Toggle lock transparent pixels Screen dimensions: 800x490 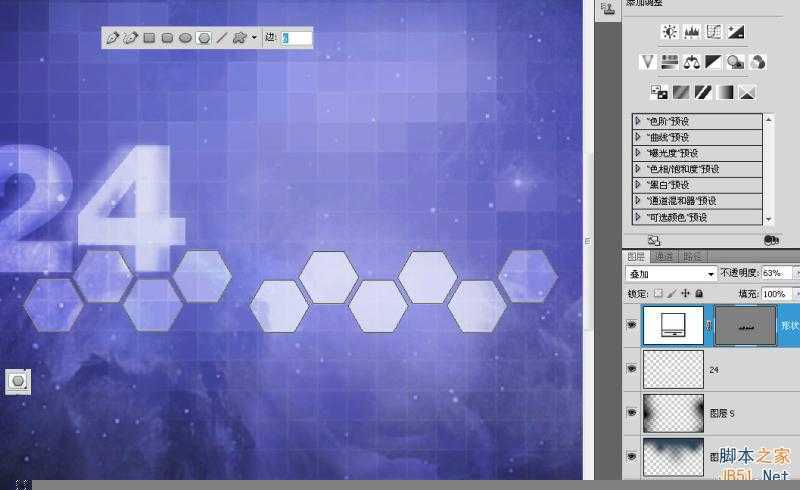[658, 293]
